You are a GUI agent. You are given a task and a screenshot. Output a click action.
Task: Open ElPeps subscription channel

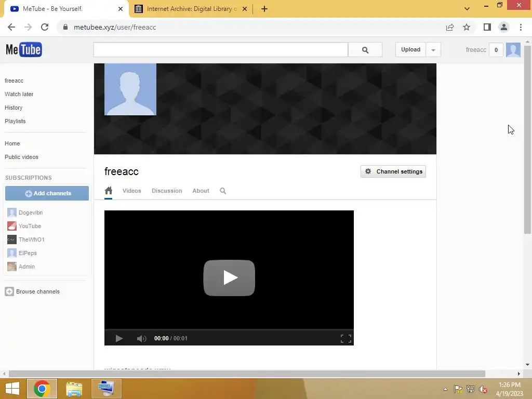point(28,253)
